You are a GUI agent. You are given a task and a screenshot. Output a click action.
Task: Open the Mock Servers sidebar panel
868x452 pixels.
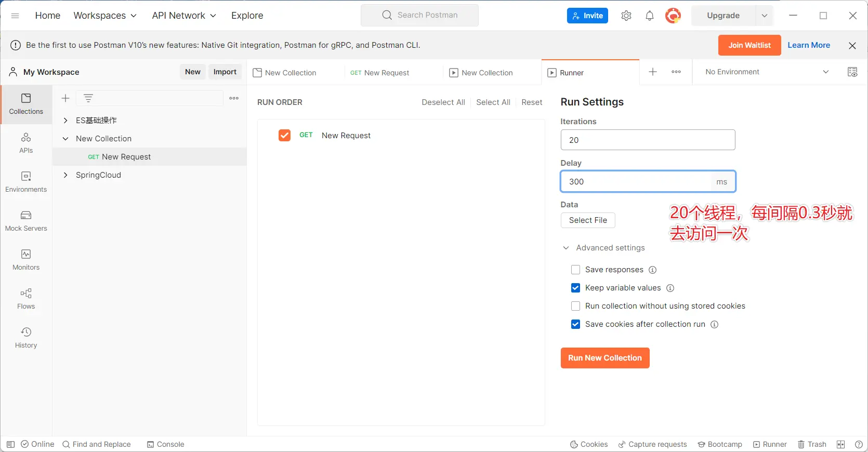pyautogui.click(x=26, y=221)
